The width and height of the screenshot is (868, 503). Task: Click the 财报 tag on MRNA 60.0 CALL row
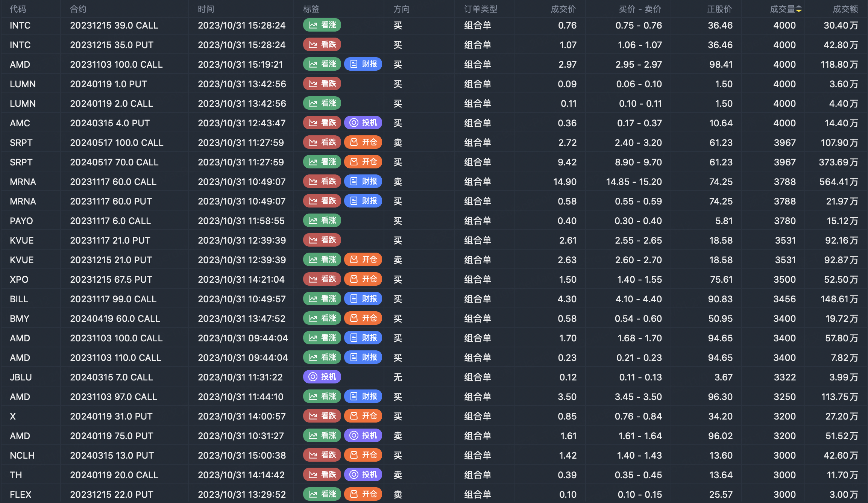[x=363, y=182]
